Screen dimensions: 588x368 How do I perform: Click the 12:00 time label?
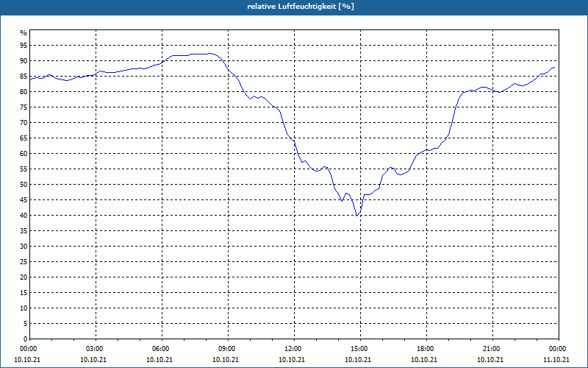coord(294,349)
